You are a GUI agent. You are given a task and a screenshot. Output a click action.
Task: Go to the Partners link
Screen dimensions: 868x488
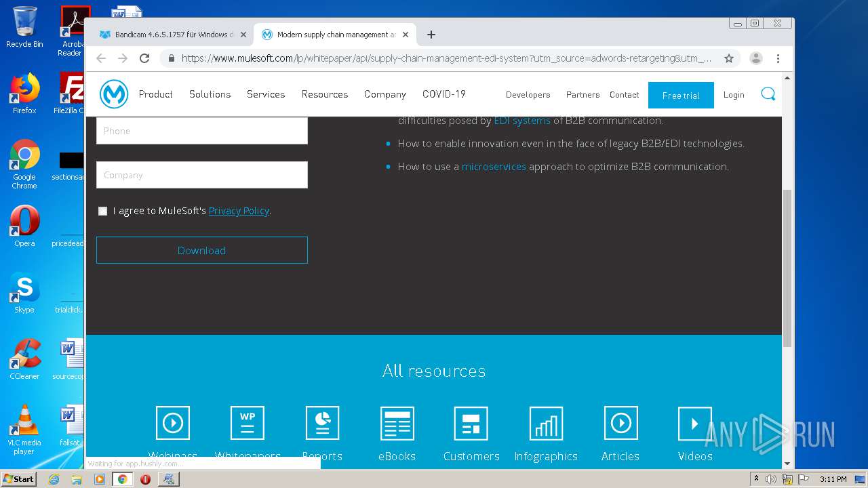click(x=583, y=95)
